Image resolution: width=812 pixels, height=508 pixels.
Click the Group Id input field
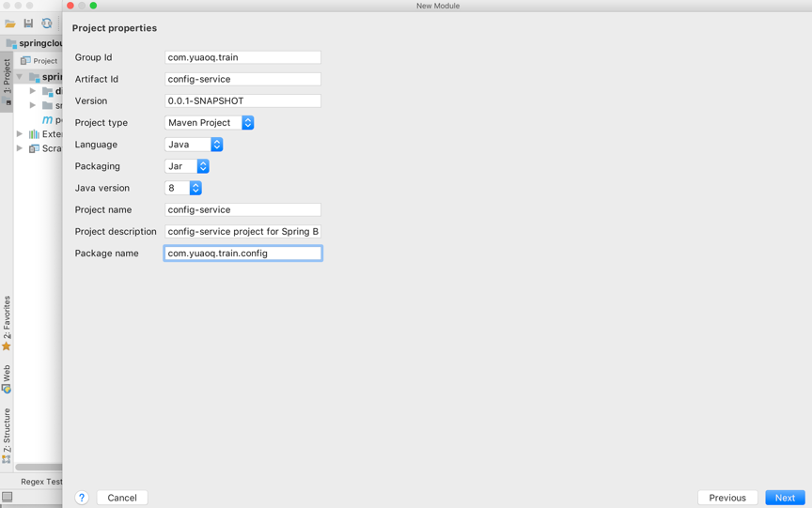[x=242, y=57]
